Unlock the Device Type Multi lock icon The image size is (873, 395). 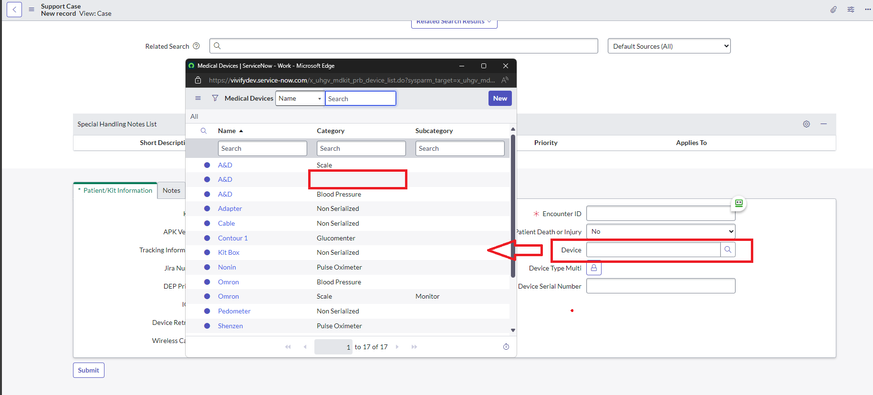pyautogui.click(x=594, y=268)
